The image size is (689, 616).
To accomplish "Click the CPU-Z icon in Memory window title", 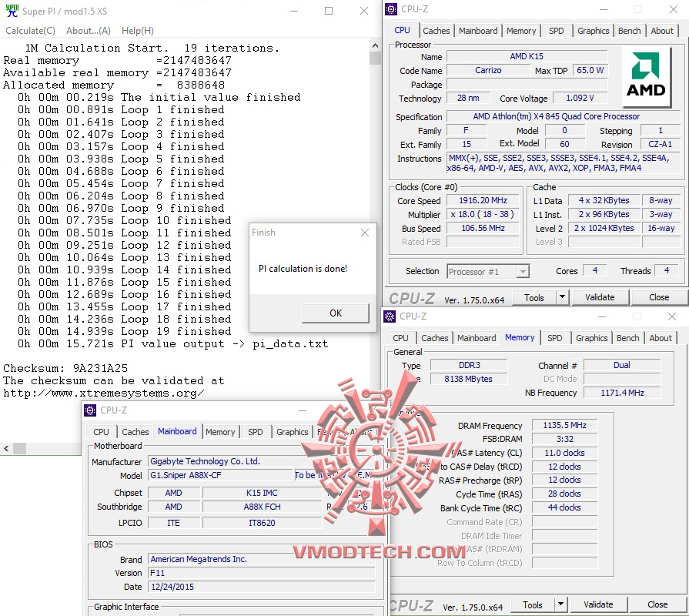I will click(390, 316).
